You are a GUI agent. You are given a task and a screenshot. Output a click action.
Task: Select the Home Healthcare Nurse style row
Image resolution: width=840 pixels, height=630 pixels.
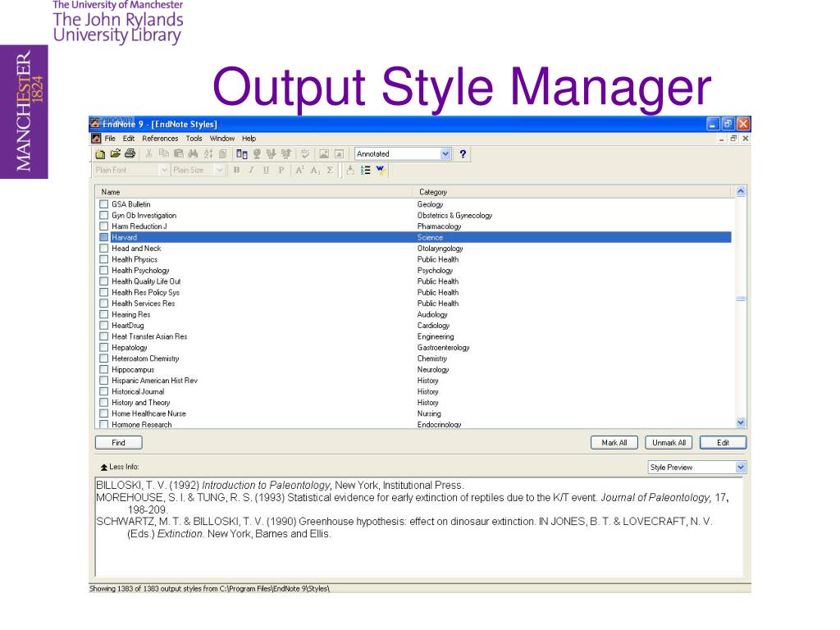[413, 413]
